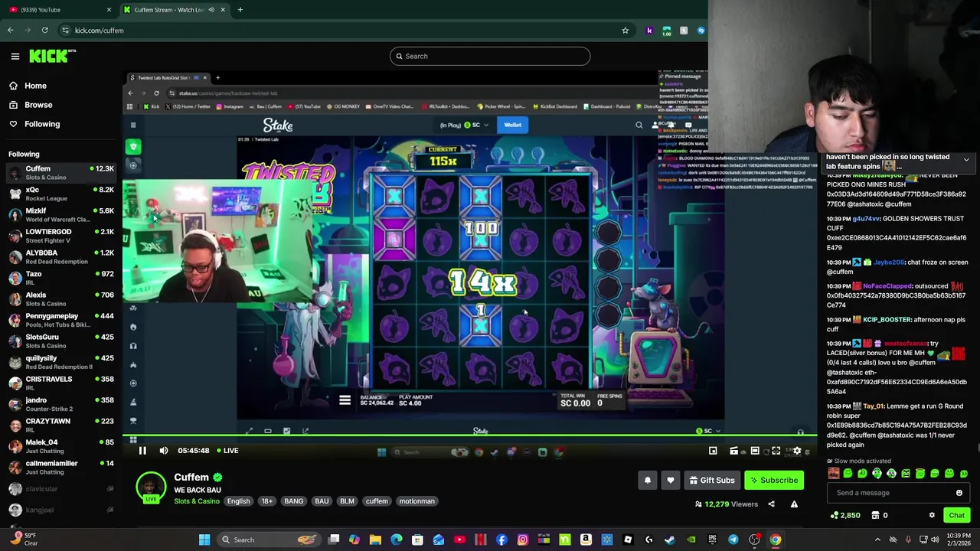This screenshot has width=980, height=551.
Task: Open ALYBOBA channel in sidebar
Action: pos(61,256)
